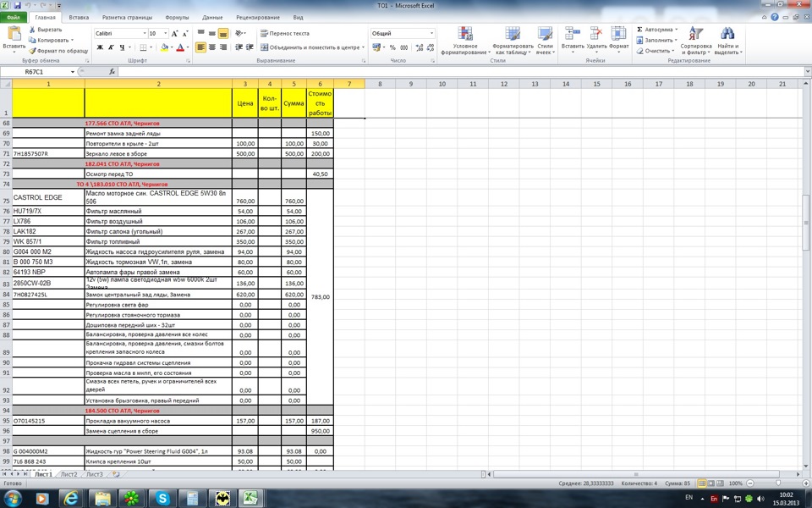812x508 pixels.
Task: Click the insert new sheet tab icon
Action: pos(116,474)
